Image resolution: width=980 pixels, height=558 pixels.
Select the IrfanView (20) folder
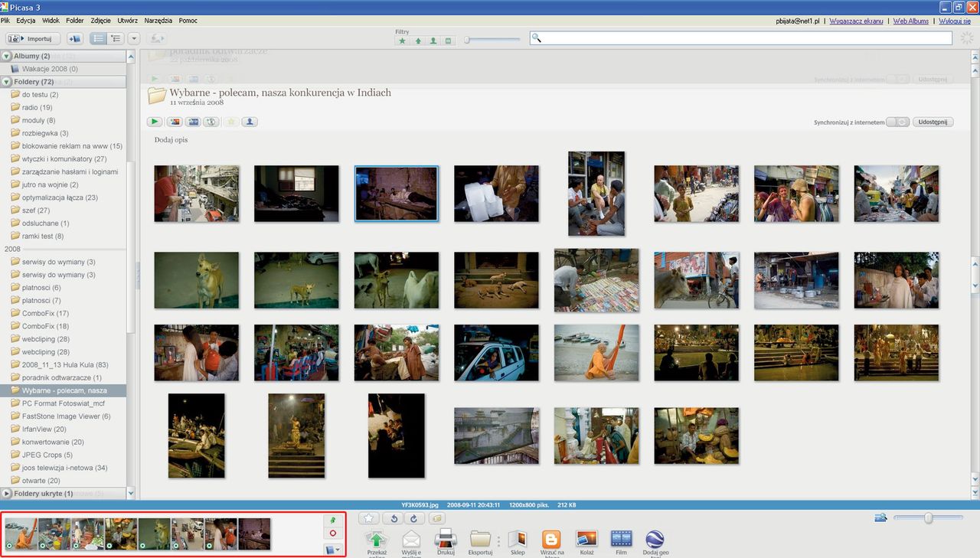(x=44, y=429)
